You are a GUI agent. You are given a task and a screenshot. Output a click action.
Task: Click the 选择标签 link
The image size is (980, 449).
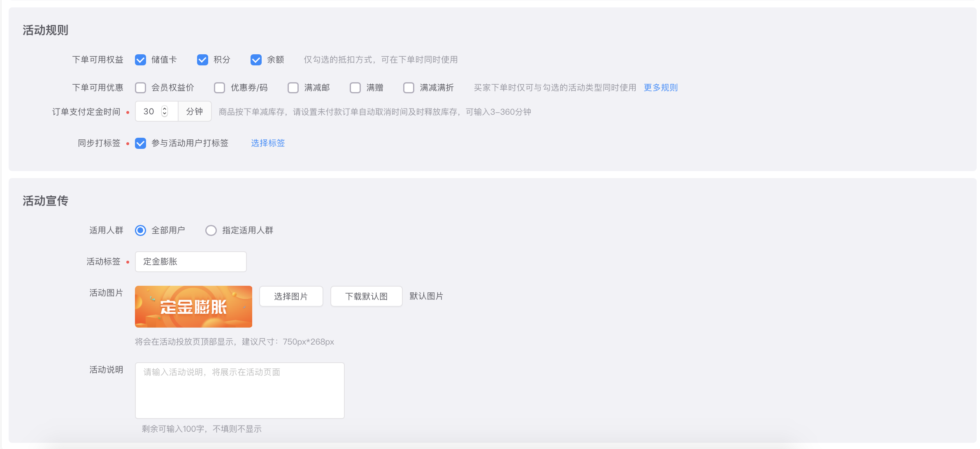pyautogui.click(x=268, y=143)
